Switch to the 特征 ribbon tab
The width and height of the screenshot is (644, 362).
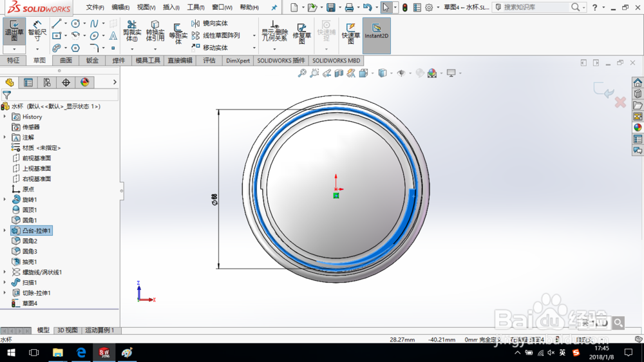pos(13,61)
